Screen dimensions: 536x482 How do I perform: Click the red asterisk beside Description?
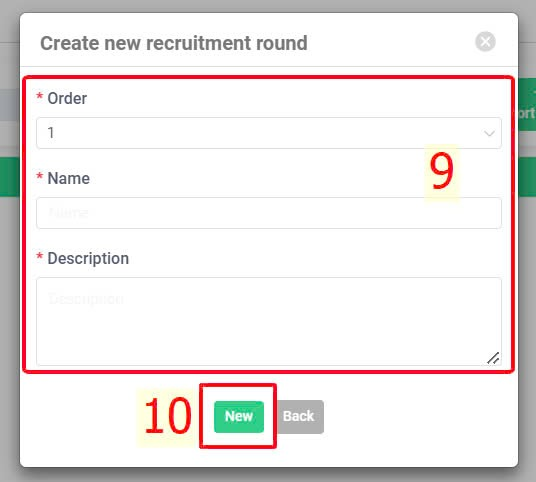click(40, 256)
